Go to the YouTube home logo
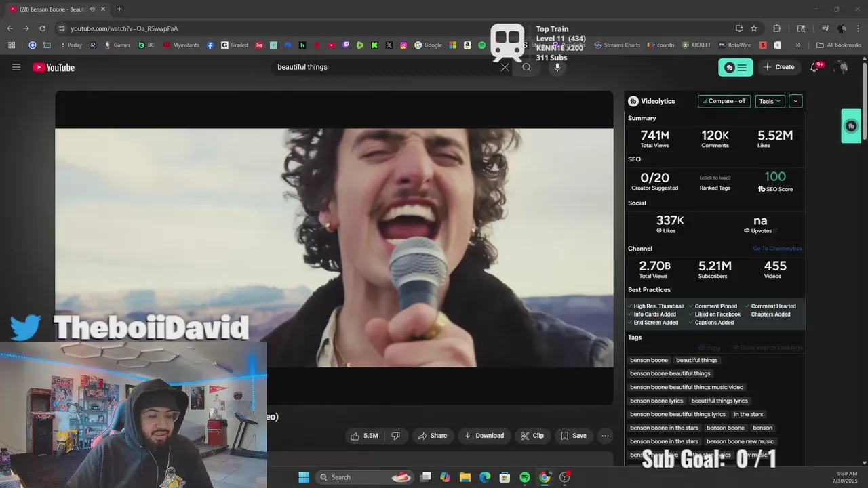 coord(54,67)
